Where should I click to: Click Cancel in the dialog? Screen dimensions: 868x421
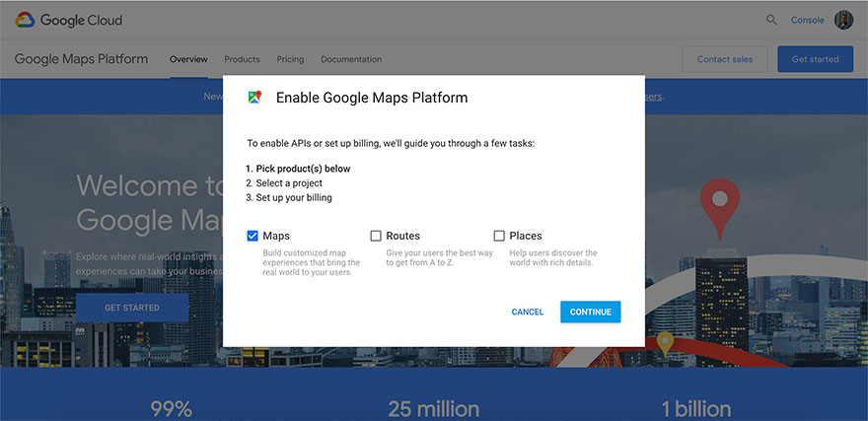(x=528, y=312)
